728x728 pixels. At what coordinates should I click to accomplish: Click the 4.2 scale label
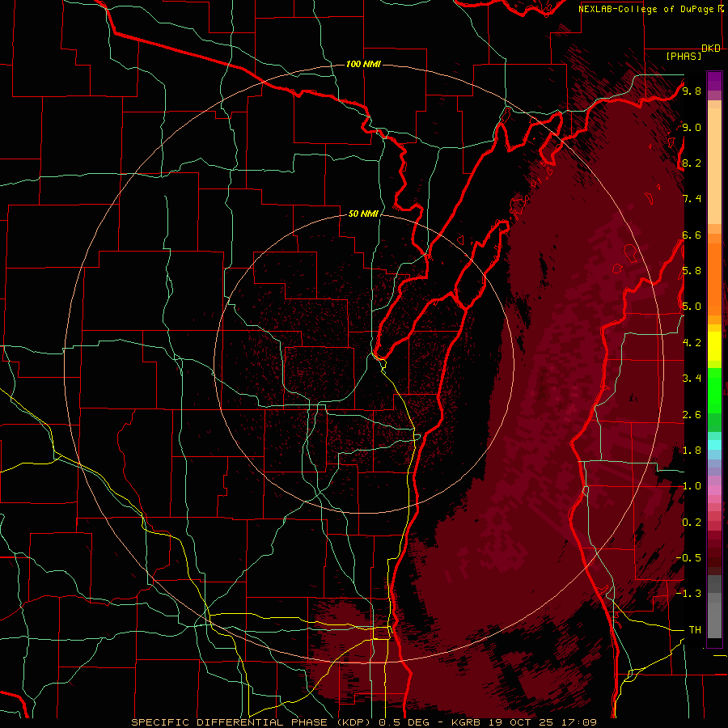click(692, 343)
